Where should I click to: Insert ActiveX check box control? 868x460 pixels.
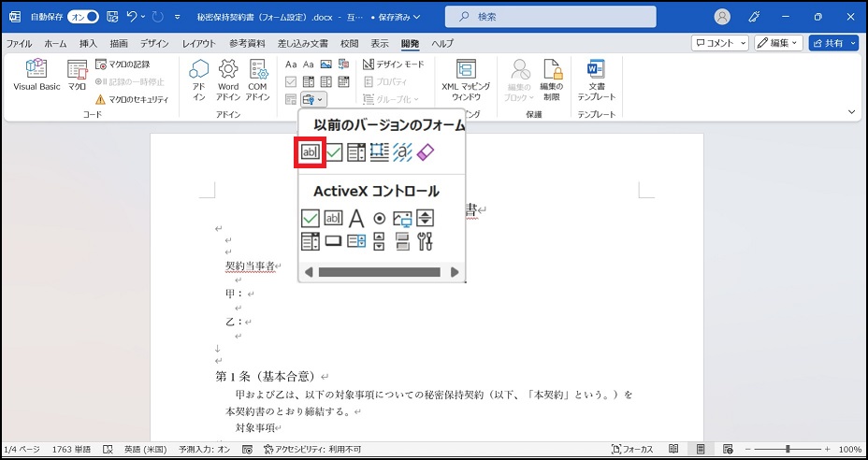(310, 219)
